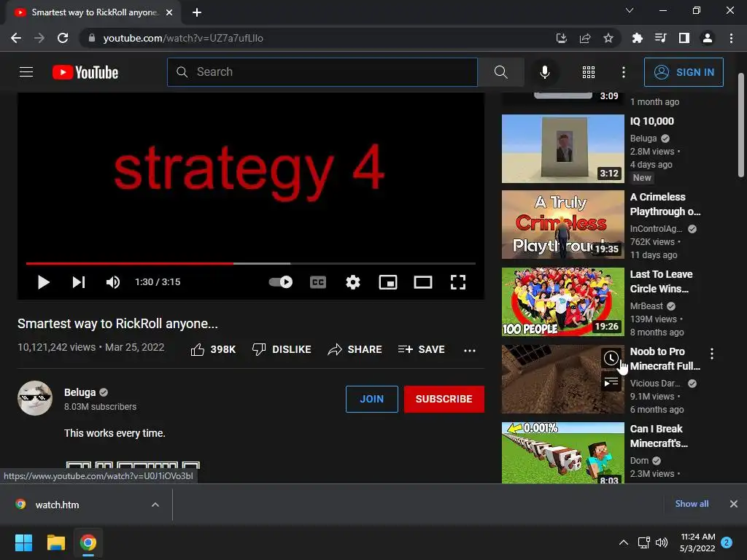Open Chrome profile icon

708,38
